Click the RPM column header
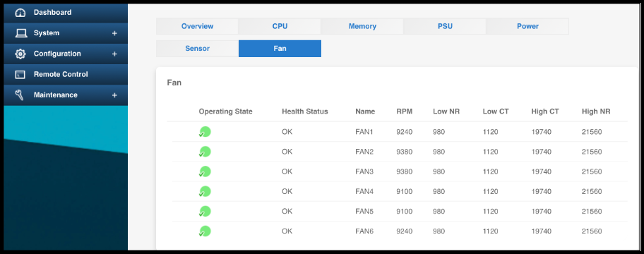644x254 pixels. (405, 111)
